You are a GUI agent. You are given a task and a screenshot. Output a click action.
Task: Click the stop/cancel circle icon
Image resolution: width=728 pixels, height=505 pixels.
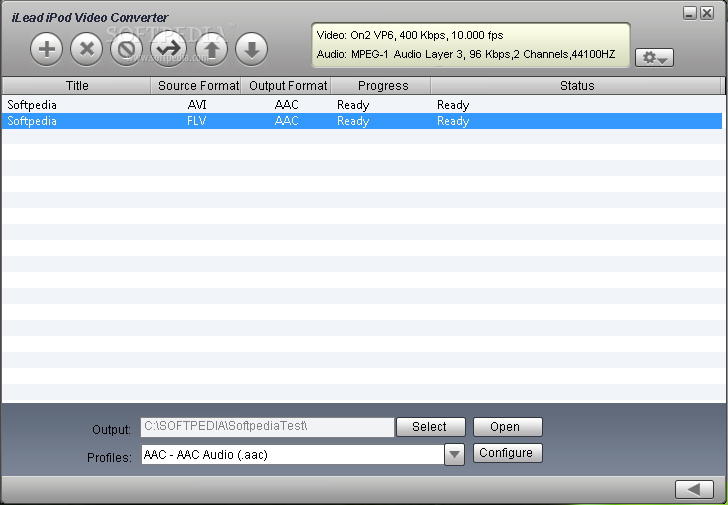[126, 49]
